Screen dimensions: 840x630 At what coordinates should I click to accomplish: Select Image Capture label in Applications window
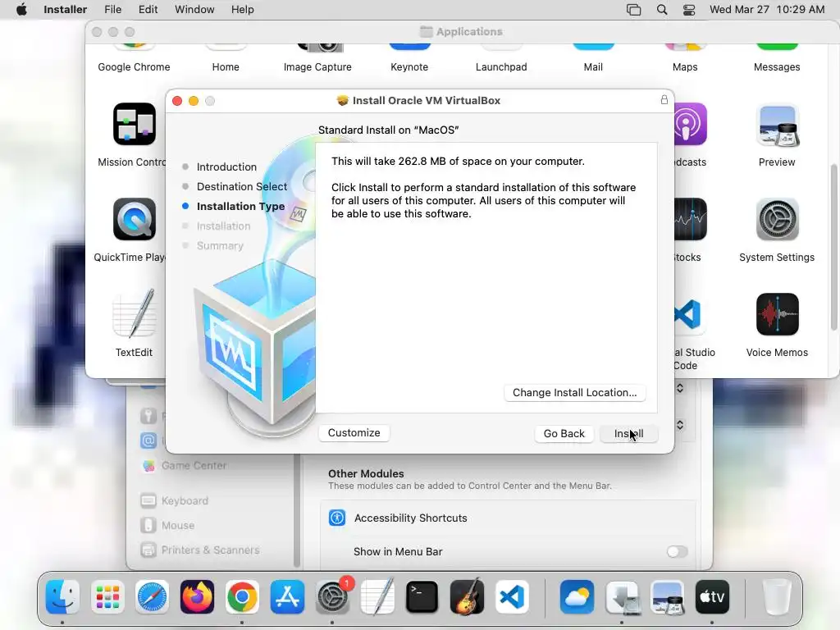tap(317, 67)
